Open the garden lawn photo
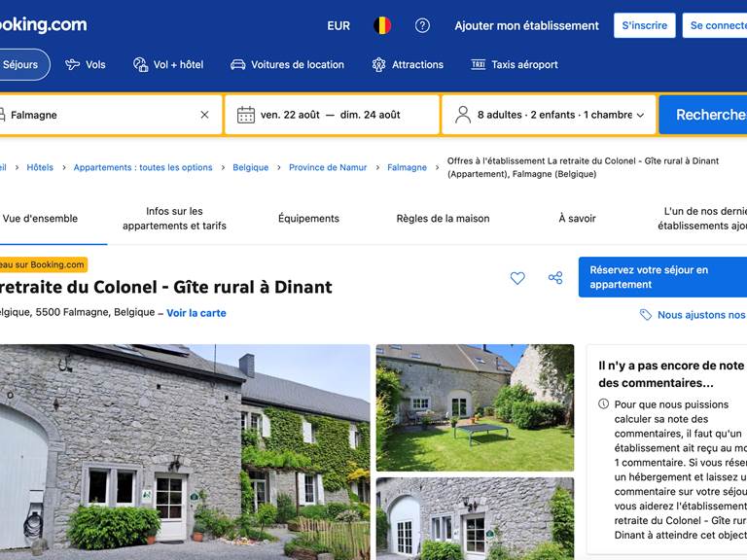747x560 pixels. pyautogui.click(x=475, y=407)
